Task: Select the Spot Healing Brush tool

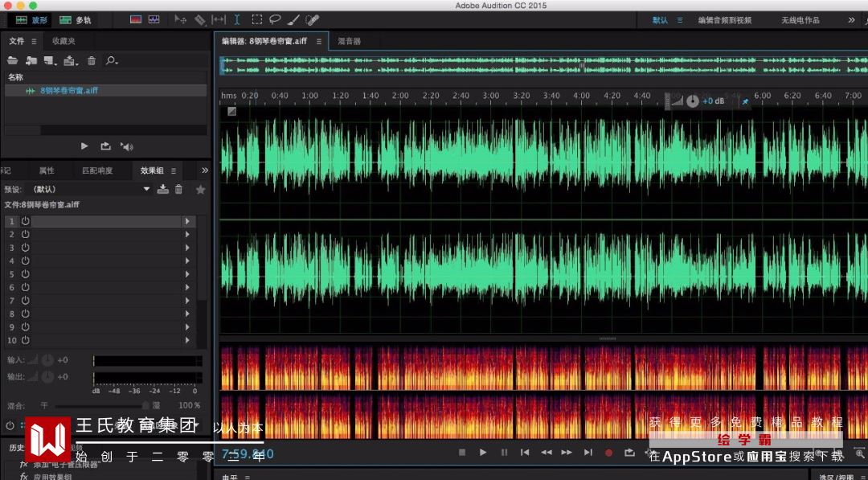Action: point(312,20)
